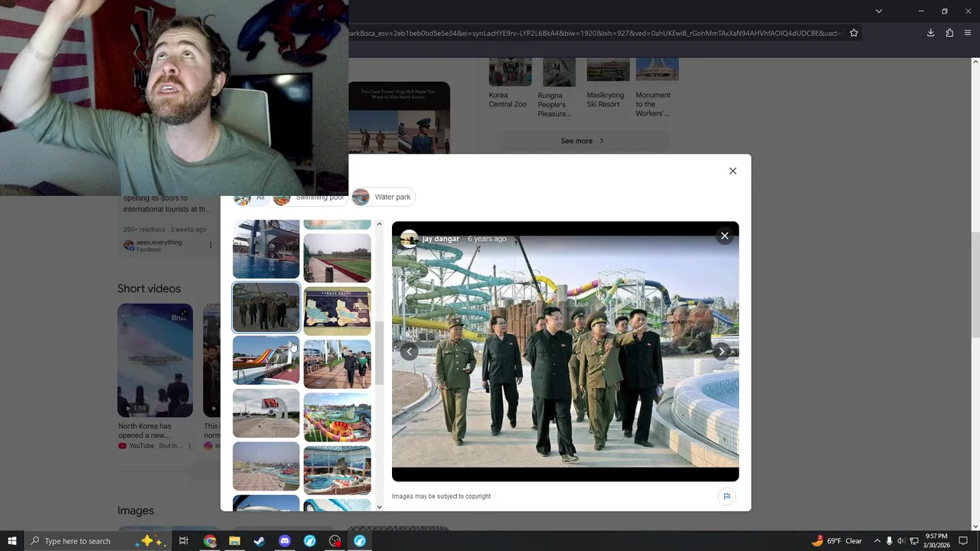Select the Swimming pool filter chip
The image size is (980, 551).
pyautogui.click(x=309, y=197)
